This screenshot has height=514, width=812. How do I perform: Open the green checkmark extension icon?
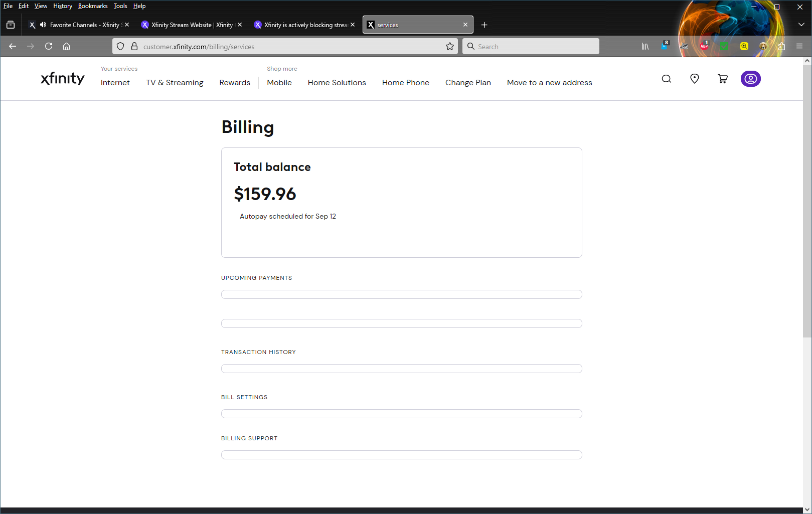(x=724, y=46)
